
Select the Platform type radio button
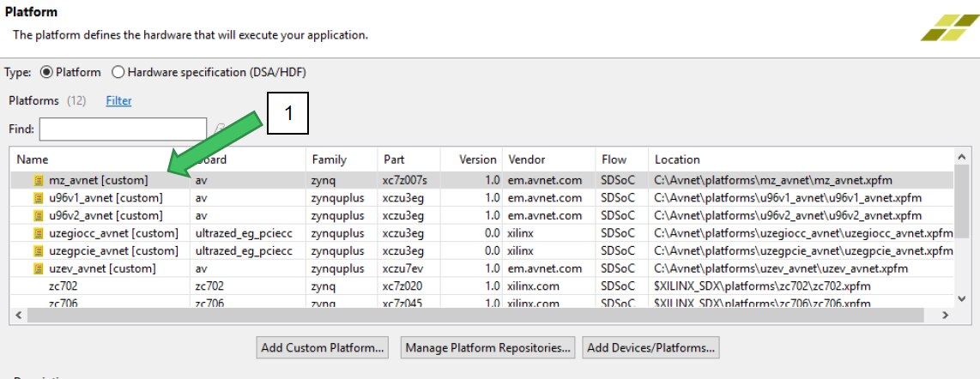[x=47, y=73]
